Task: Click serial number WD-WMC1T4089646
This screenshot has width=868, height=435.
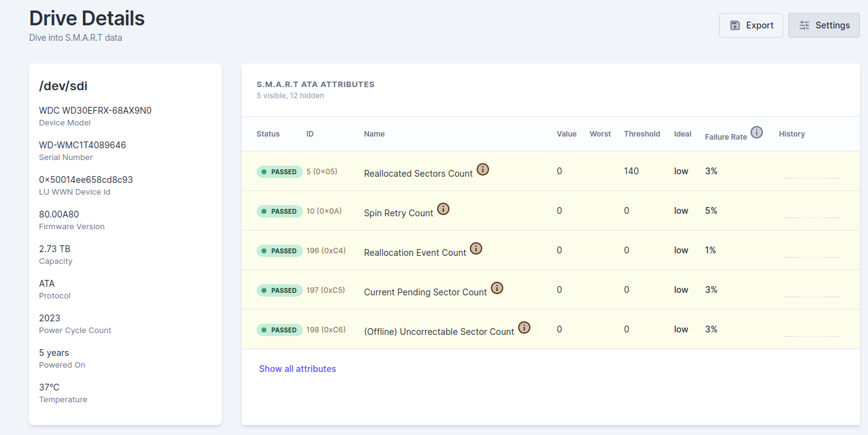Action: pos(82,145)
